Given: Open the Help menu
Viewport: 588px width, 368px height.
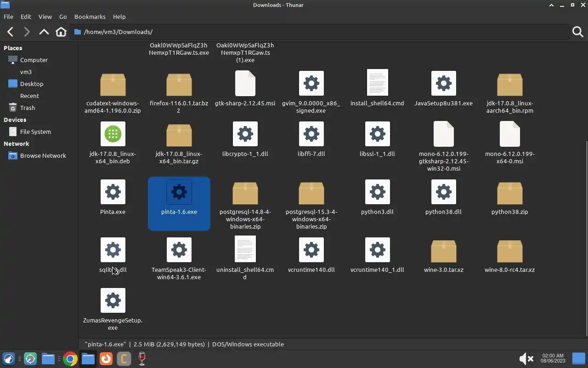Looking at the screenshot, I should click(x=119, y=17).
